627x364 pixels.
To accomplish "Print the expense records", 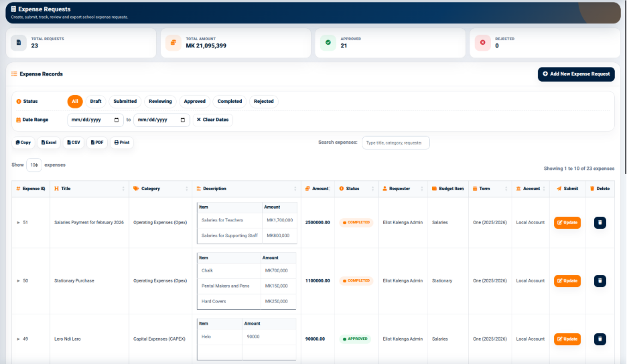I will click(x=121, y=143).
